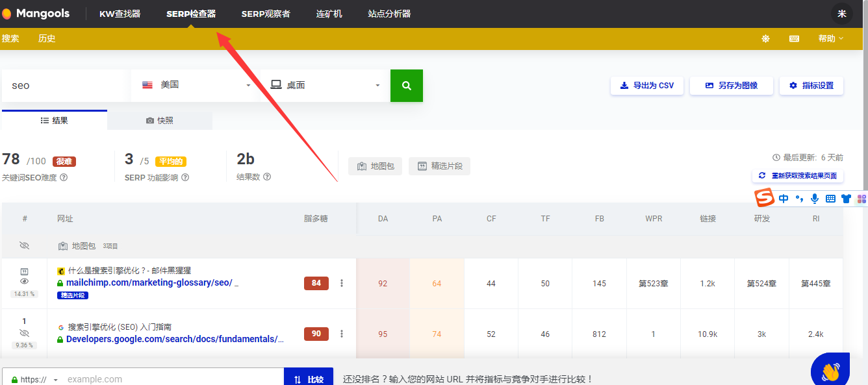Click the 导出为 CSV button

646,85
